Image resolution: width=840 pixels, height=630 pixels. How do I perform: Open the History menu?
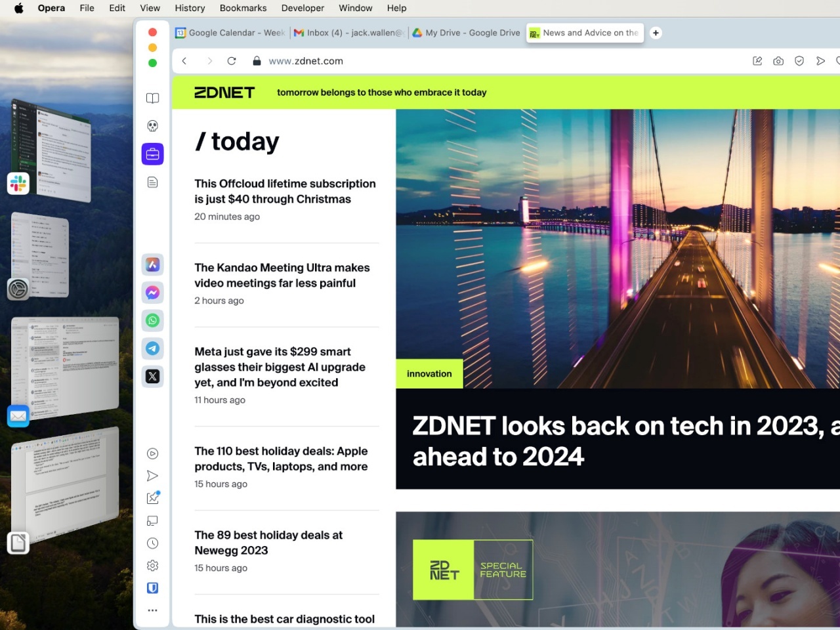190,8
